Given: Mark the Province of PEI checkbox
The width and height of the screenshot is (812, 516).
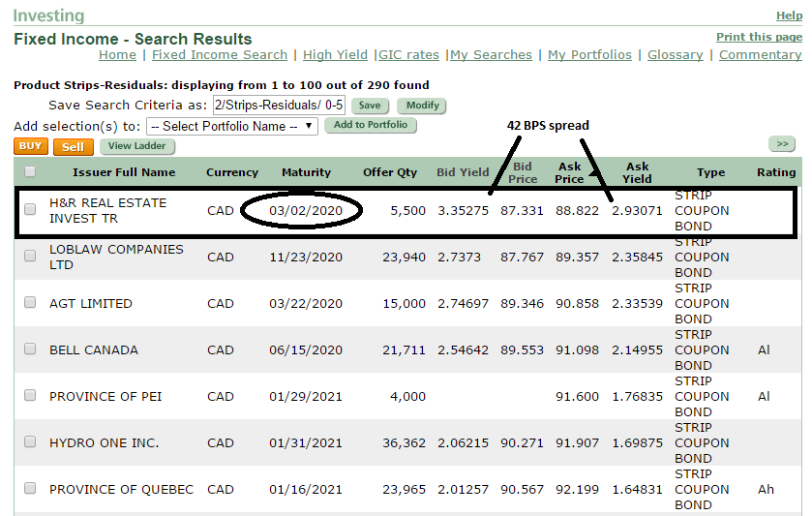Looking at the screenshot, I should (30, 395).
